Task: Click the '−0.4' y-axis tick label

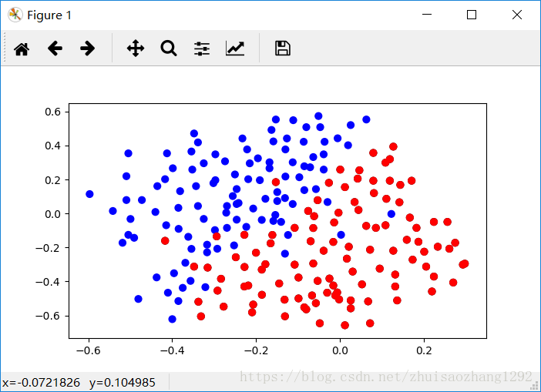Action: point(48,282)
